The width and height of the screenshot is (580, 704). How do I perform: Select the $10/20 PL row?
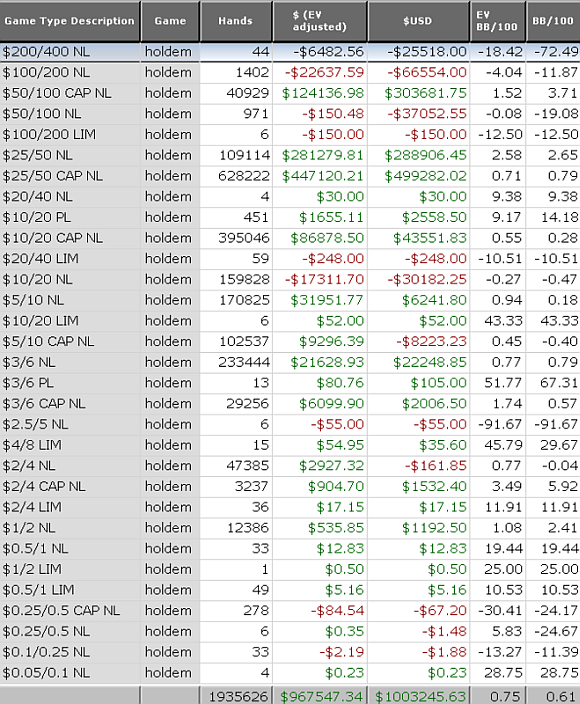pyautogui.click(x=290, y=217)
